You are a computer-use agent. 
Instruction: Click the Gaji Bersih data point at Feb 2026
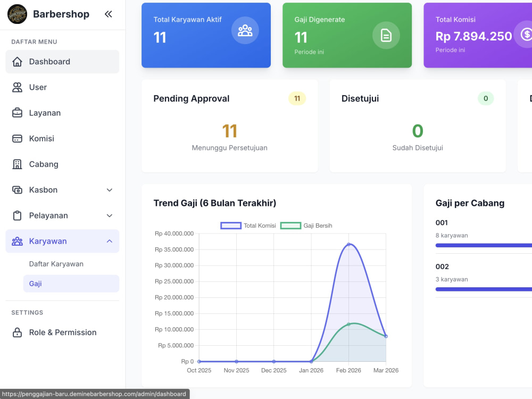pyautogui.click(x=348, y=325)
